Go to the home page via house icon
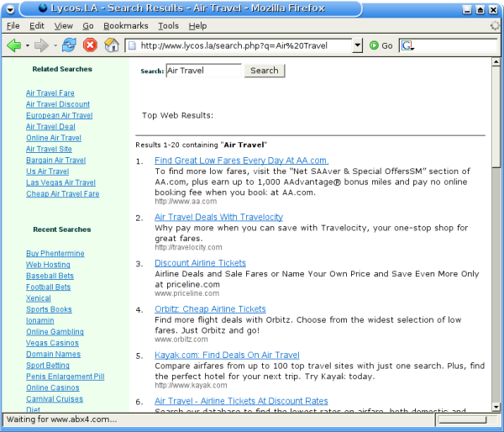504x432 pixels. 112,45
